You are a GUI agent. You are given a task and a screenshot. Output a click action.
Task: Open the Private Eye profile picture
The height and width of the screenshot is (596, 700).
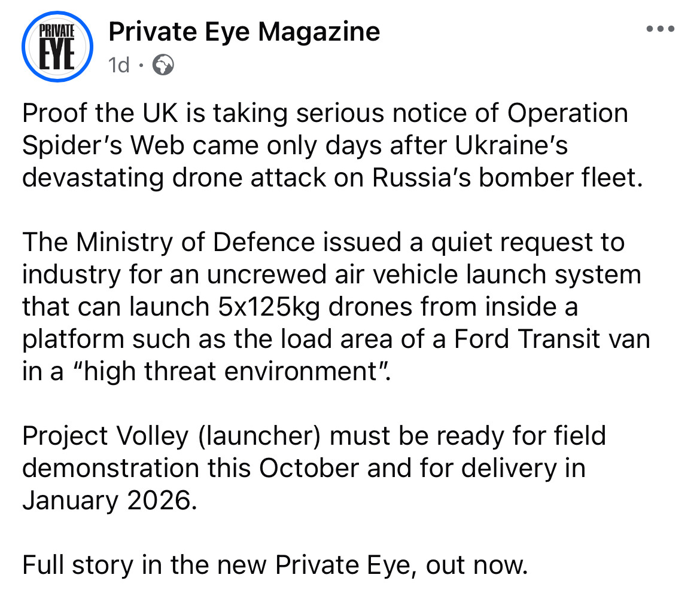click(x=57, y=47)
